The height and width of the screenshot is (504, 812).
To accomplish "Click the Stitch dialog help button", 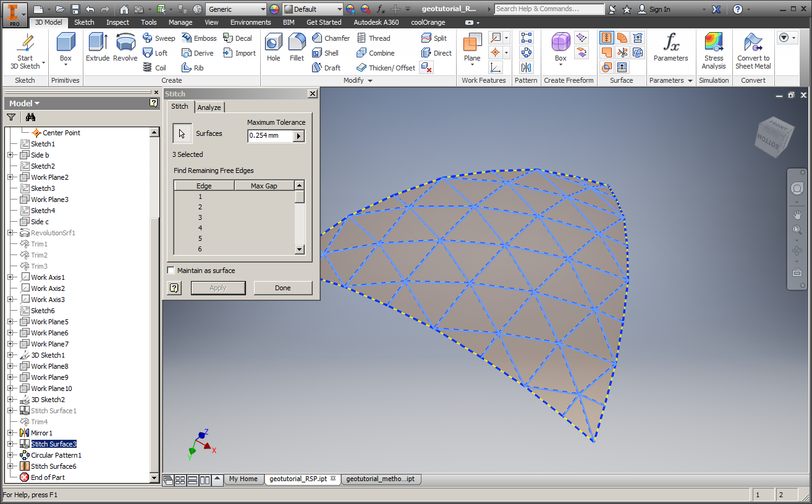I will [174, 288].
